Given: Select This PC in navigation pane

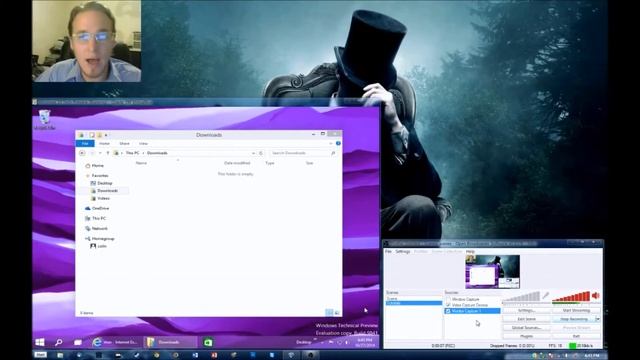Looking at the screenshot, I should click(96, 218).
